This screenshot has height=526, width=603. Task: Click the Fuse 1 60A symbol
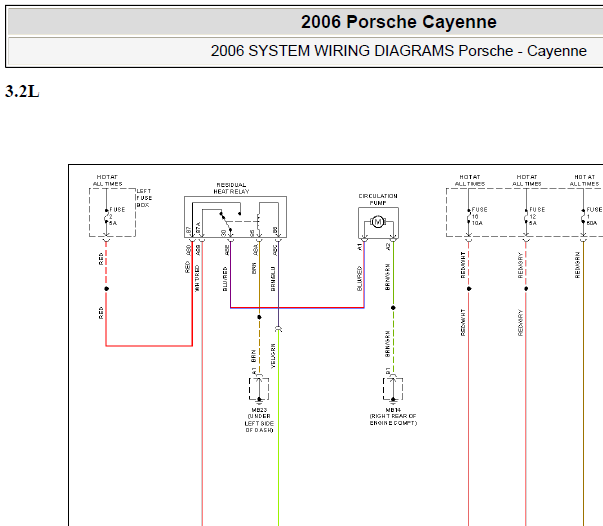pos(583,216)
